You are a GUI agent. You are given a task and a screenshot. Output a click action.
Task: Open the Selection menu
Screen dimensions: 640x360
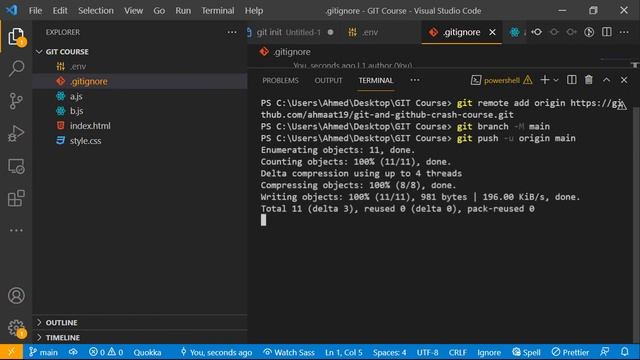(96, 11)
